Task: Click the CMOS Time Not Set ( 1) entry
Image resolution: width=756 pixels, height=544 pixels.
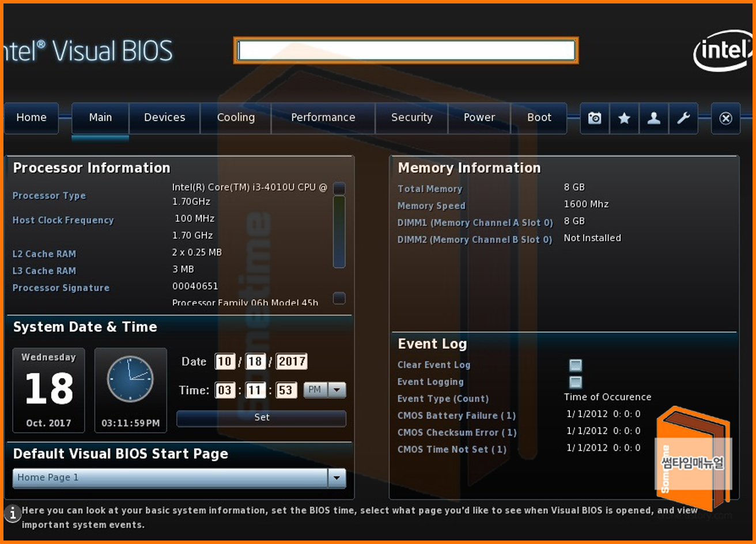Action: pyautogui.click(x=452, y=449)
